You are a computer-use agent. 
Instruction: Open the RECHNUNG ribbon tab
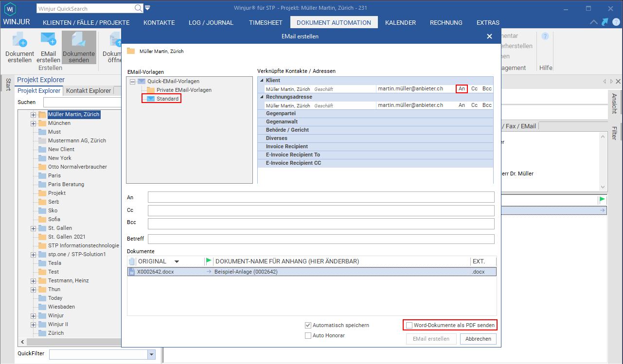[446, 22]
